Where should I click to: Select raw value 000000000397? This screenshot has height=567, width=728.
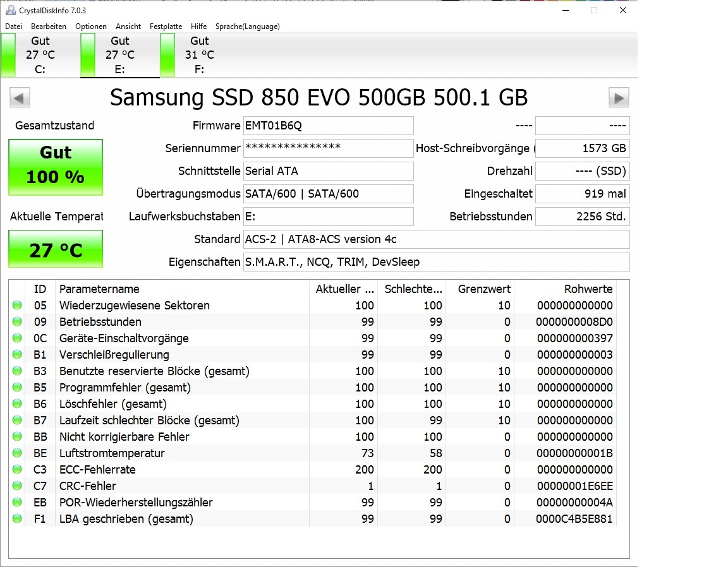click(x=575, y=338)
